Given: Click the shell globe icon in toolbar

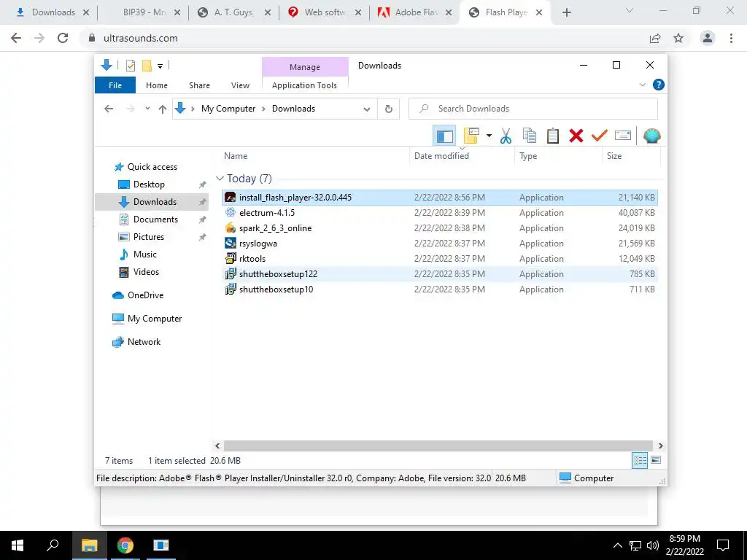Looking at the screenshot, I should [x=651, y=136].
